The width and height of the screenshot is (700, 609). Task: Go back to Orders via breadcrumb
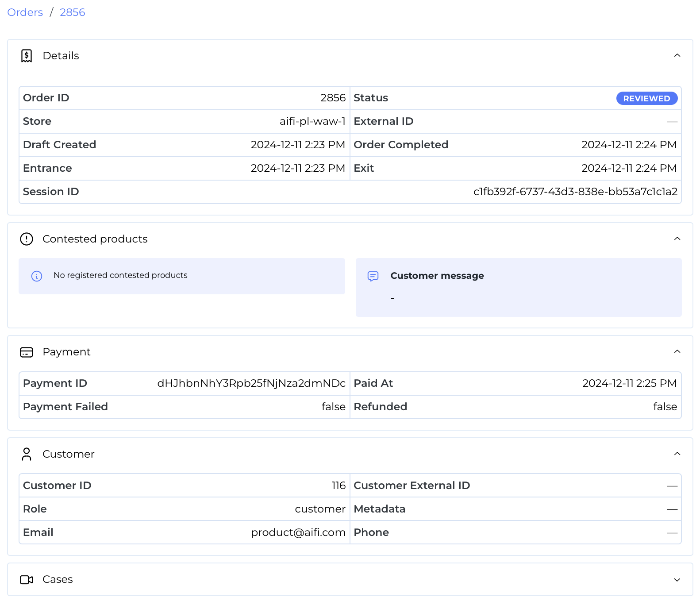click(x=25, y=12)
